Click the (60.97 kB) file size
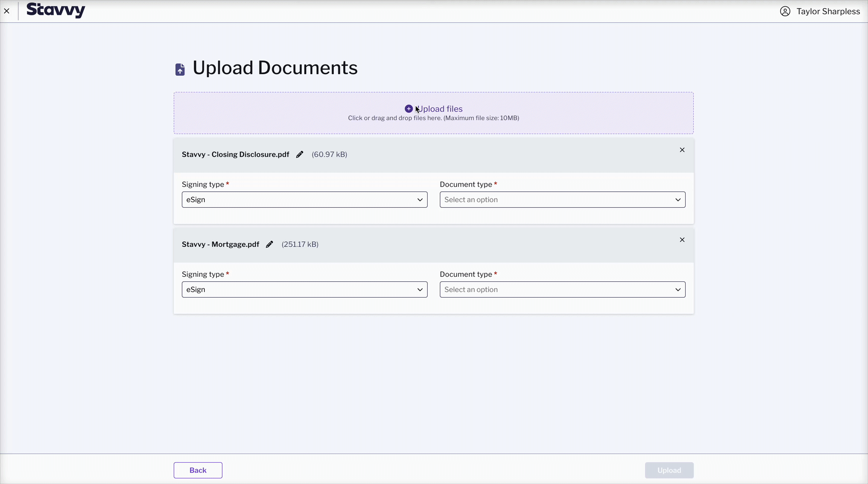Image resolution: width=868 pixels, height=484 pixels. [329, 154]
